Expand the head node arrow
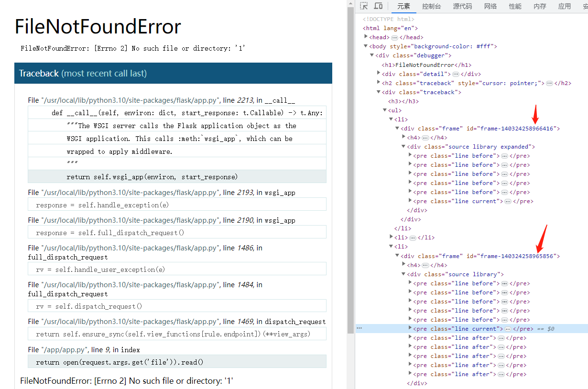The height and width of the screenshot is (389, 588). [366, 37]
